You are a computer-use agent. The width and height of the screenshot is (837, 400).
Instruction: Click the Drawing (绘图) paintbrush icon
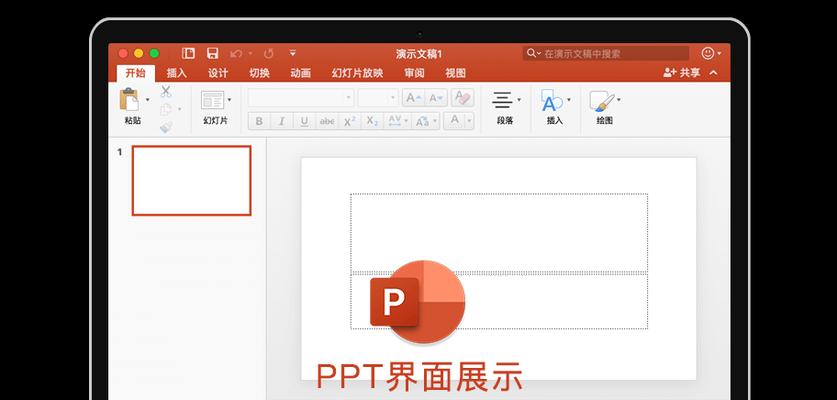(602, 100)
